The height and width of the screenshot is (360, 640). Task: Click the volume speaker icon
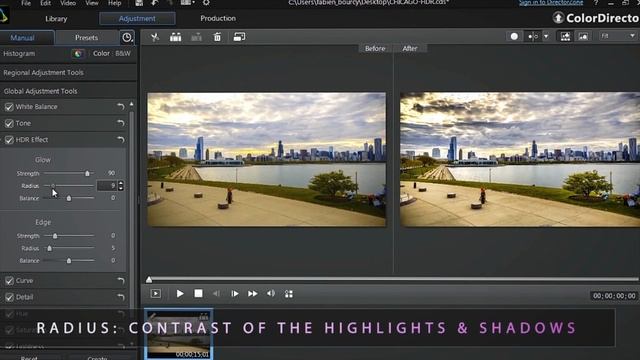pyautogui.click(x=271, y=293)
